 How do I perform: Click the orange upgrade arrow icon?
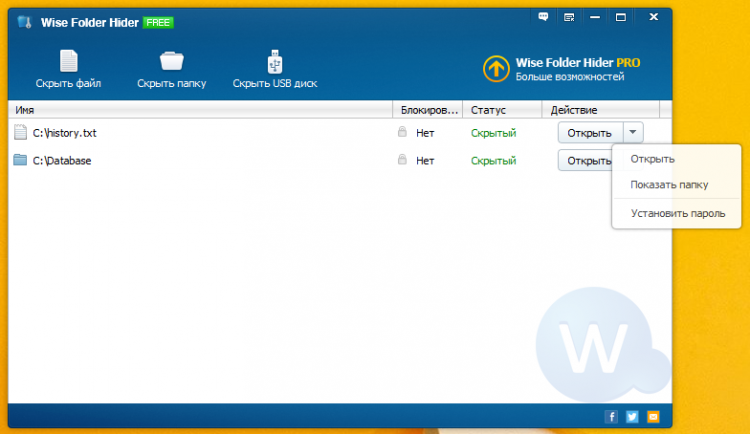[x=496, y=68]
